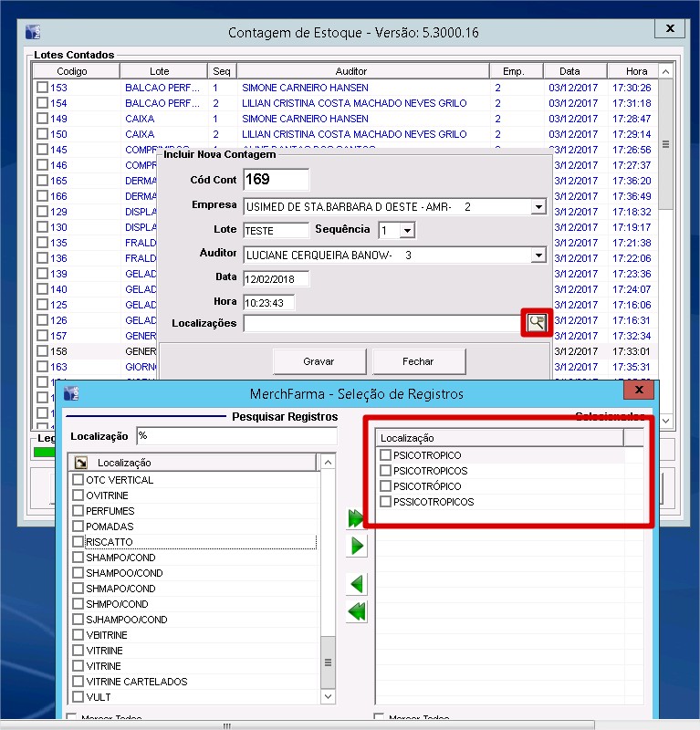Image resolution: width=700 pixels, height=730 pixels.
Task: Select the checkbox for lote code 153
Action: 42,88
